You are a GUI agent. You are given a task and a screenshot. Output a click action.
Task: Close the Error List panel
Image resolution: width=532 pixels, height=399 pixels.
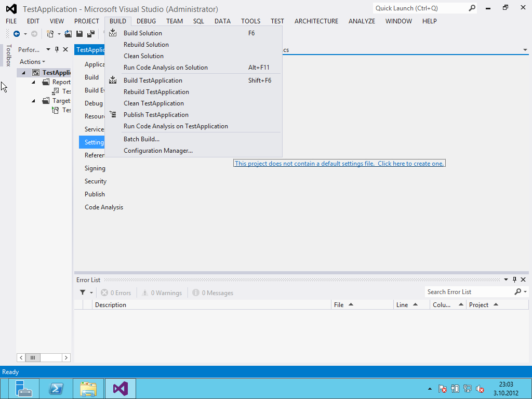[523, 280]
